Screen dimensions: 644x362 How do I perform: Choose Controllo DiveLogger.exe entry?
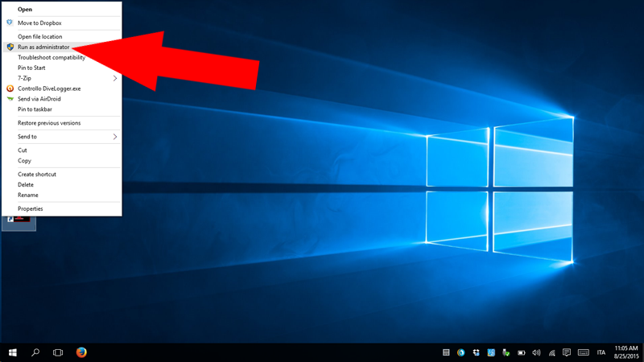pyautogui.click(x=62, y=88)
